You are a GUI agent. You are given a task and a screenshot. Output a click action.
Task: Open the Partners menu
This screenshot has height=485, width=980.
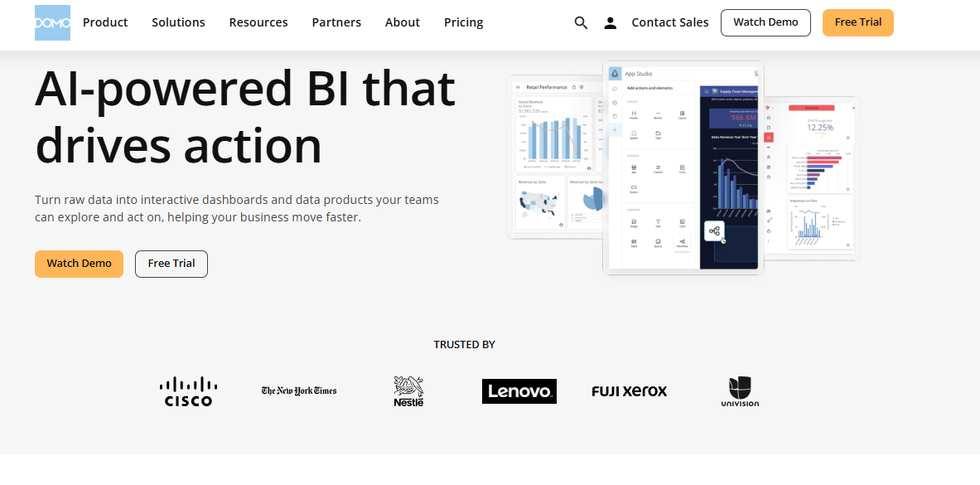(x=336, y=22)
